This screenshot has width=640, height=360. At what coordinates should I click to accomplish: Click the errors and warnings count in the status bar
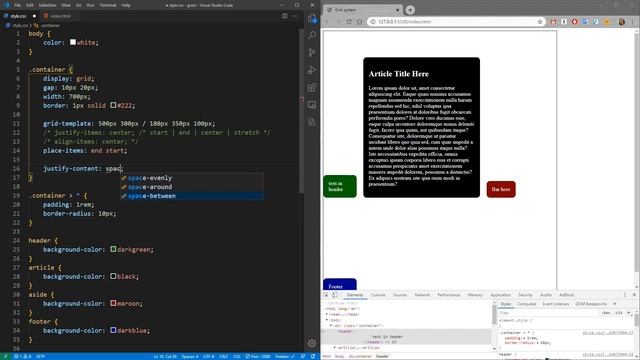point(23,356)
